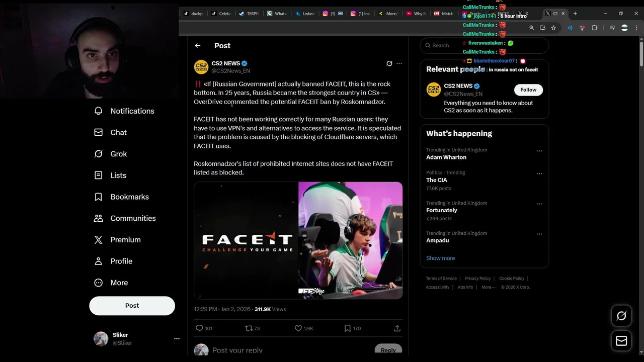The height and width of the screenshot is (362, 644).
Task: Click the share icon under the post
Action: [397, 328]
